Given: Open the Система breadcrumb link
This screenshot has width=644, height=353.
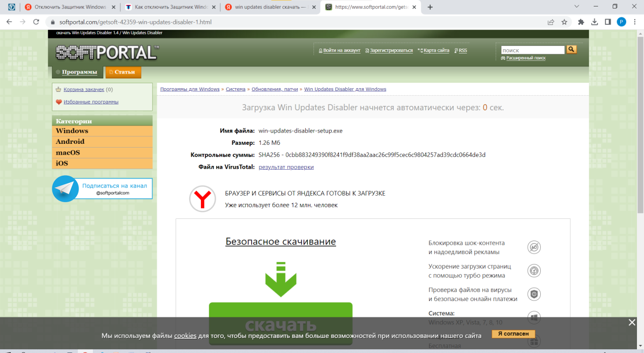Looking at the screenshot, I should tap(236, 89).
